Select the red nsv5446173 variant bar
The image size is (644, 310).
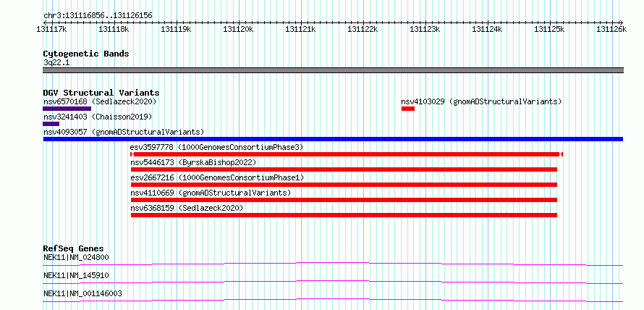(x=344, y=169)
